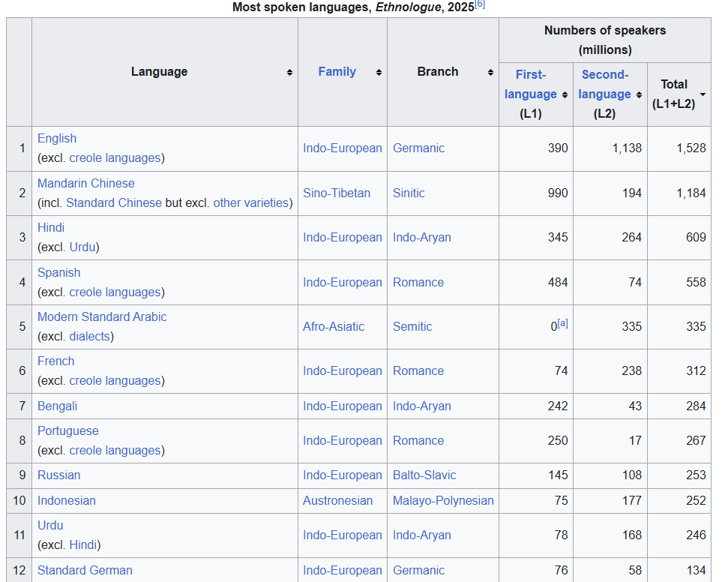Open Romance link in Portuguese row
This screenshot has height=582, width=728.
[x=418, y=440]
